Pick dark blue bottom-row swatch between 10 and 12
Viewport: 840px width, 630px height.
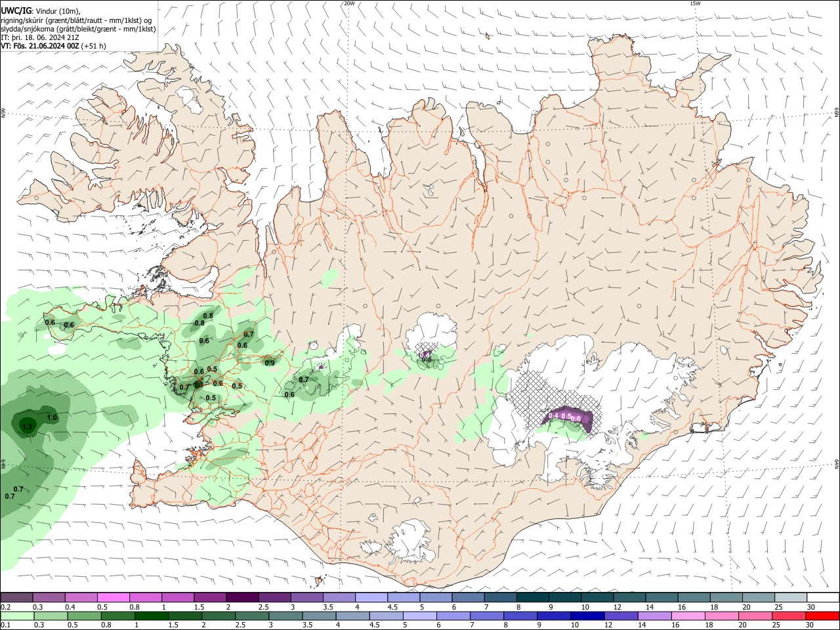[587, 616]
